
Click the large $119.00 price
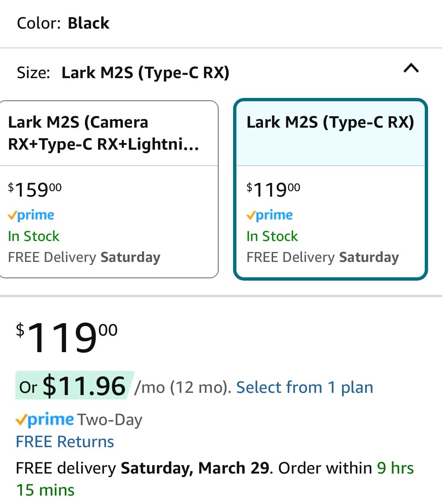pos(67,337)
